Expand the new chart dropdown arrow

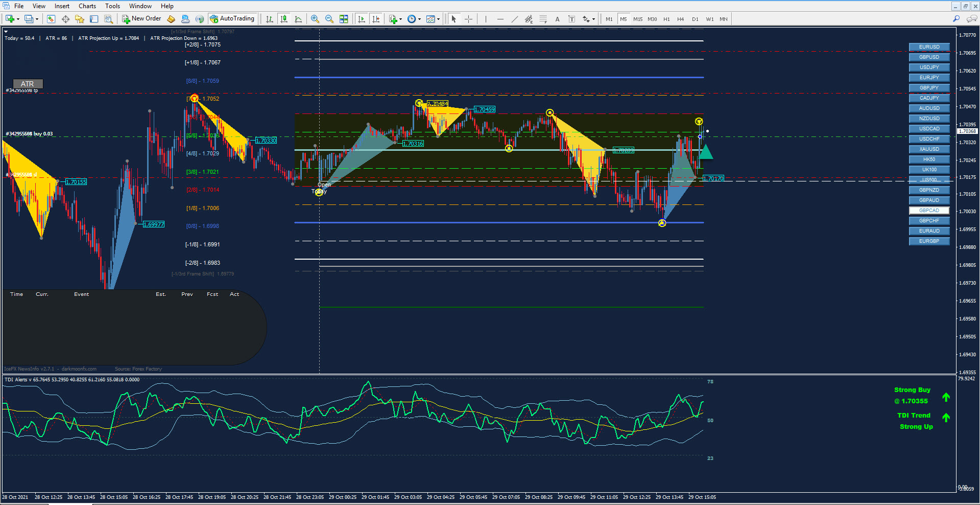tap(18, 19)
